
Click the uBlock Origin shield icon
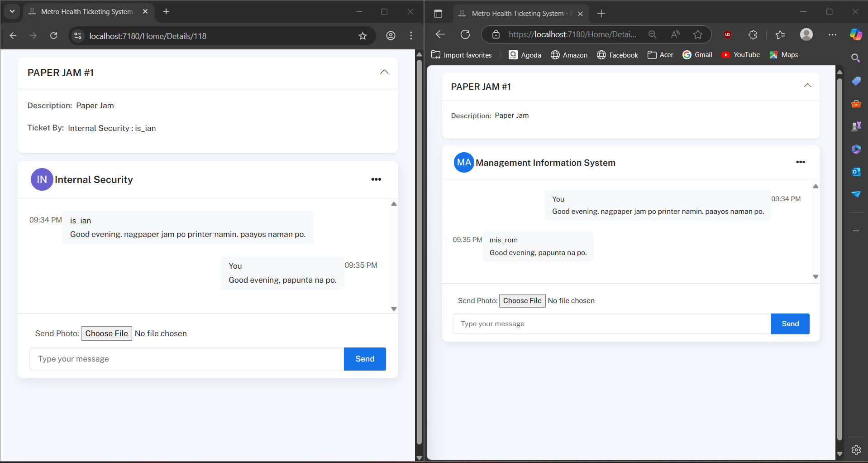click(x=728, y=34)
